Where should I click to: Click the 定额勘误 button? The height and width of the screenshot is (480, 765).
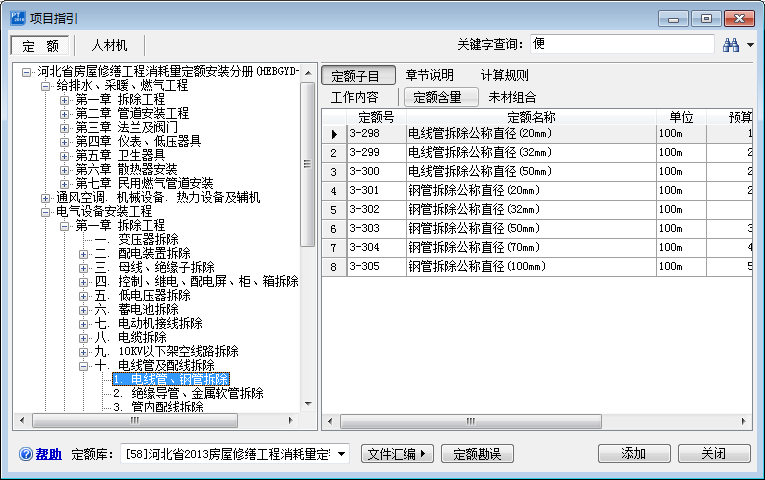(477, 454)
